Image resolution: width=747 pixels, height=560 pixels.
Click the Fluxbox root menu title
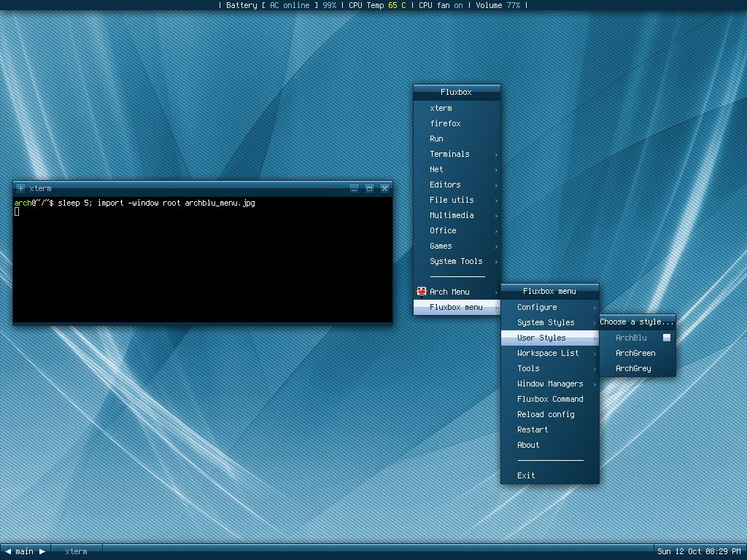coord(457,93)
